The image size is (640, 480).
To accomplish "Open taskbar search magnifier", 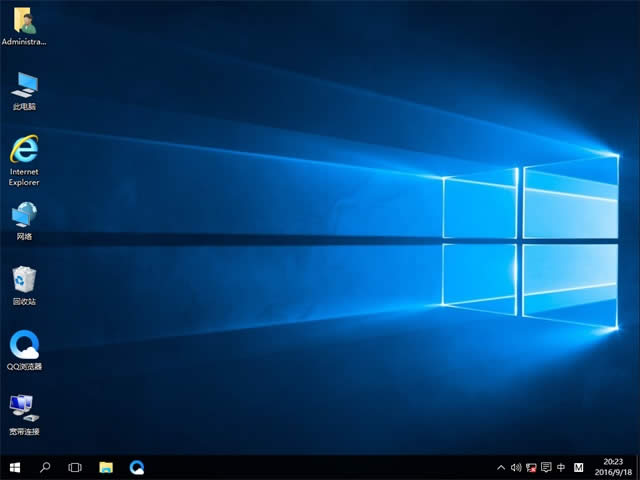I will [x=45, y=467].
